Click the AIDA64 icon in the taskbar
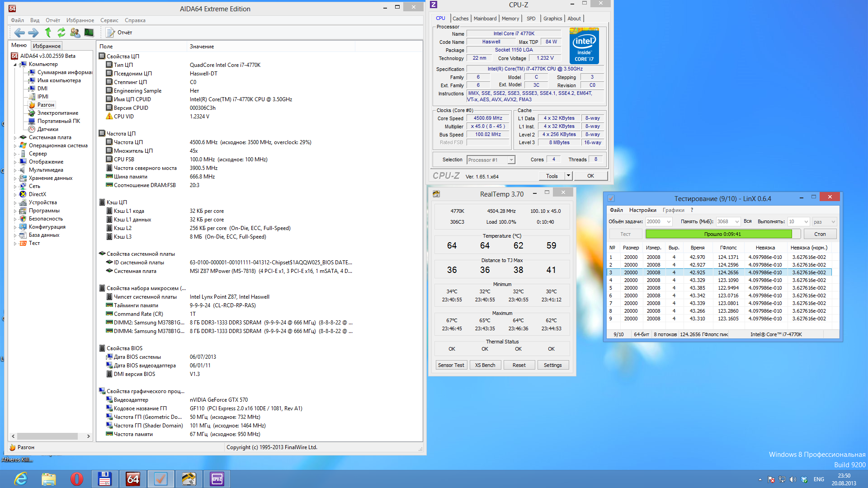 pos(133,479)
